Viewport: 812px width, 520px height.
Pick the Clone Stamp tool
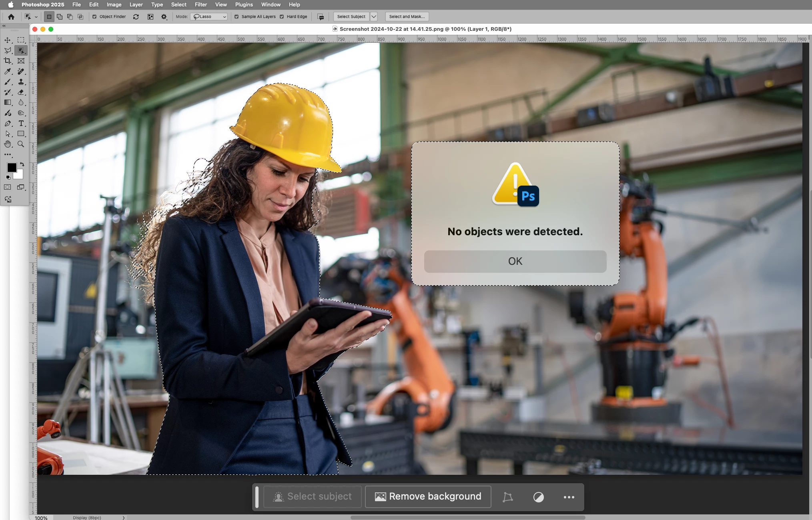21,82
